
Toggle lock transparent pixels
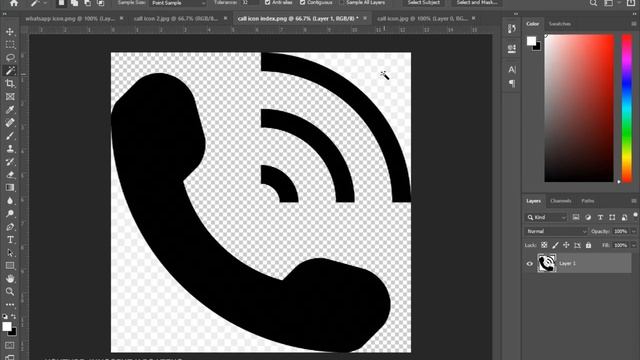pyautogui.click(x=544, y=245)
